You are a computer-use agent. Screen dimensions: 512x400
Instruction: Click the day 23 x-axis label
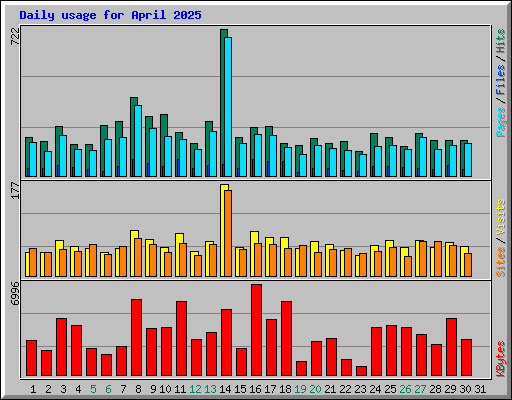[360, 389]
